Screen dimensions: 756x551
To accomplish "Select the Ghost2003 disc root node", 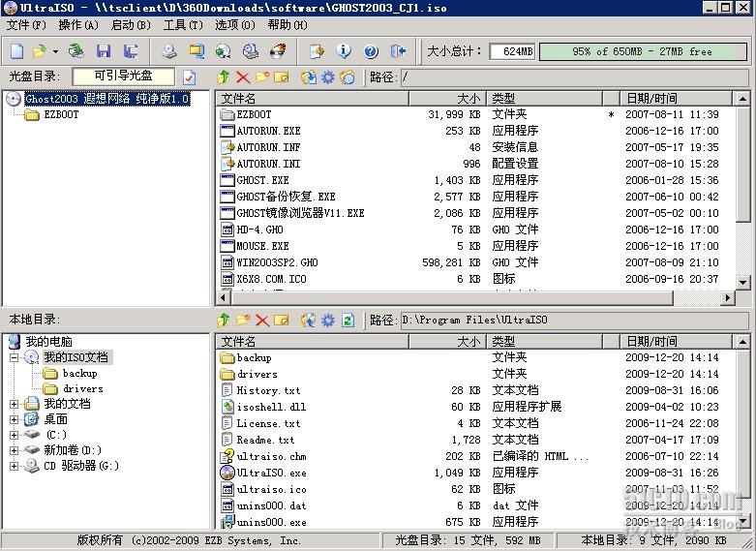I will [x=107, y=99].
